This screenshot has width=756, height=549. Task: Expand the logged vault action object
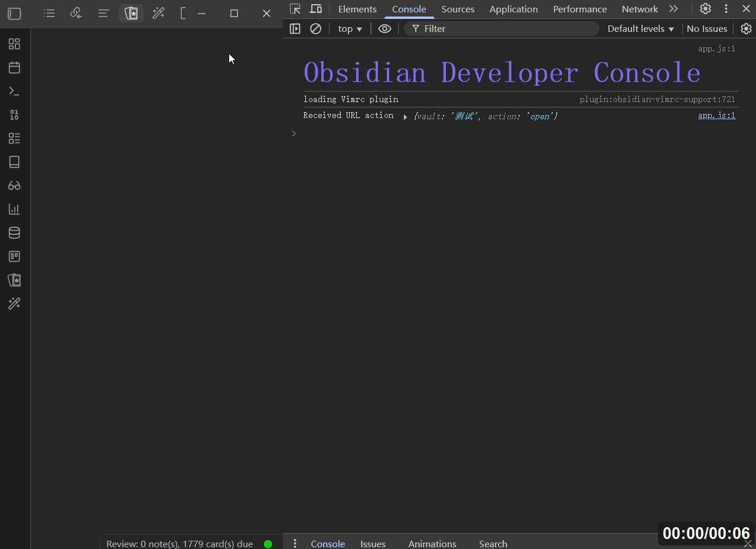tap(405, 117)
